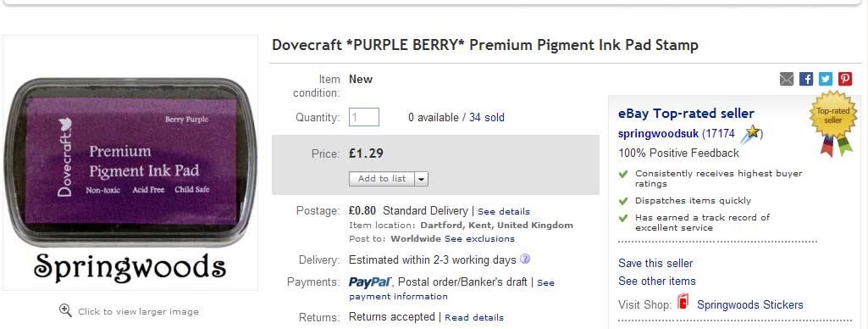
Task: Click ink pad product thumbnail image
Action: 130,162
